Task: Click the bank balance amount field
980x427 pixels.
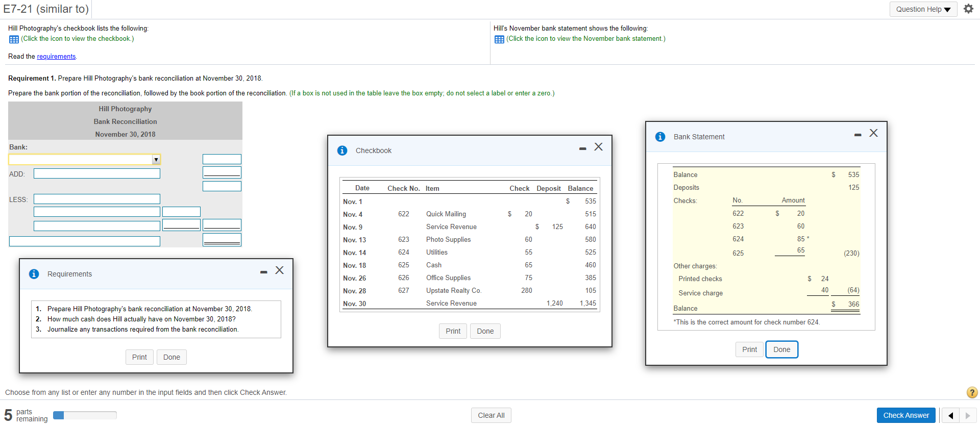Action: coord(222,159)
